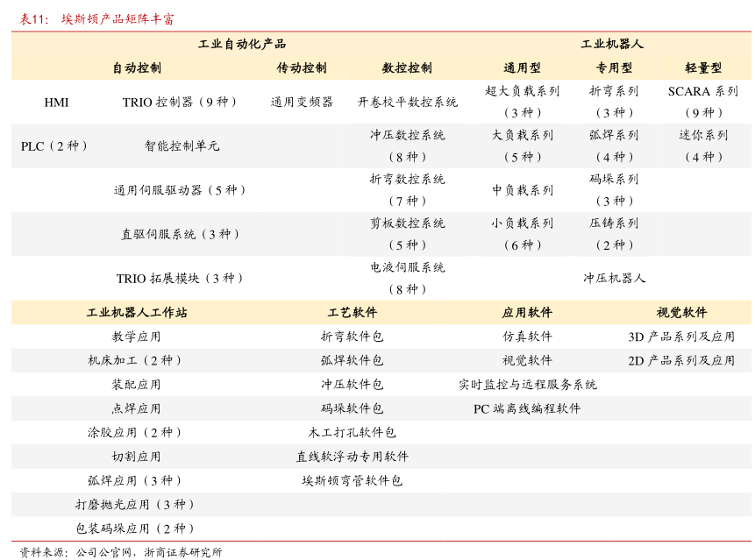
Task: Click the 自动控制 column header
Action: coord(136,67)
